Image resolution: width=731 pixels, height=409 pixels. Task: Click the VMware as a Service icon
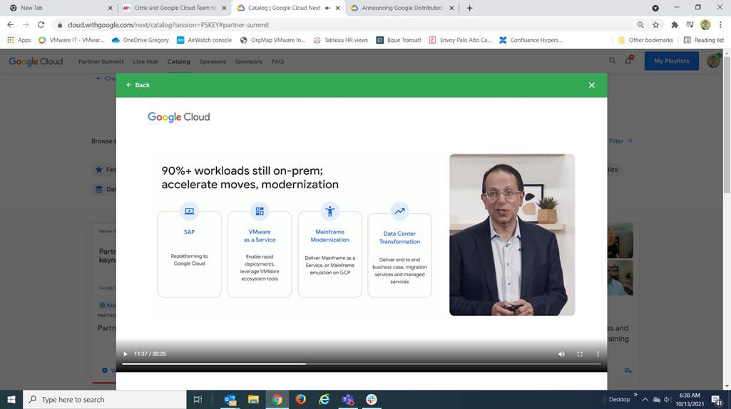[260, 211]
